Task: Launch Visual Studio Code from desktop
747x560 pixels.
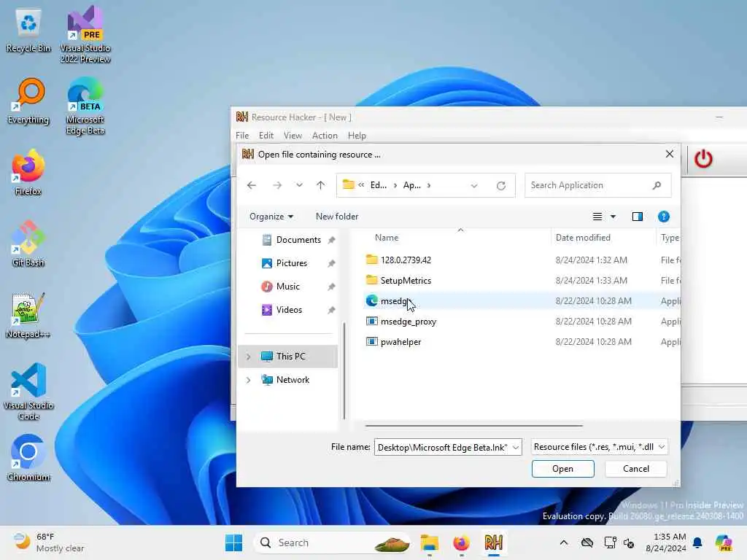Action: point(28,392)
